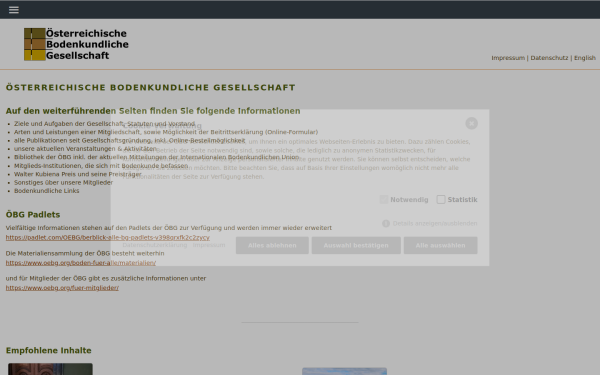
Task: Click the Notwendig checkbox
Action: pyautogui.click(x=384, y=199)
